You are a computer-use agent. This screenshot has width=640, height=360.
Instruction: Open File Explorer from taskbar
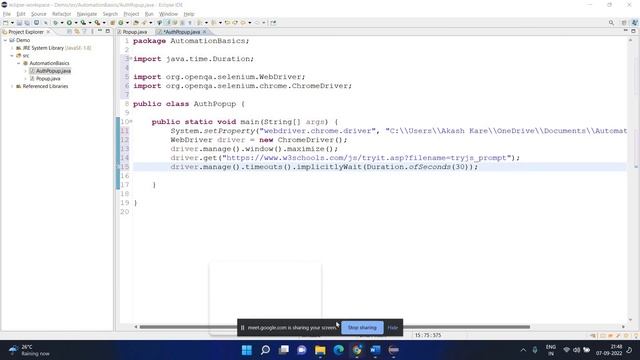[x=320, y=350]
